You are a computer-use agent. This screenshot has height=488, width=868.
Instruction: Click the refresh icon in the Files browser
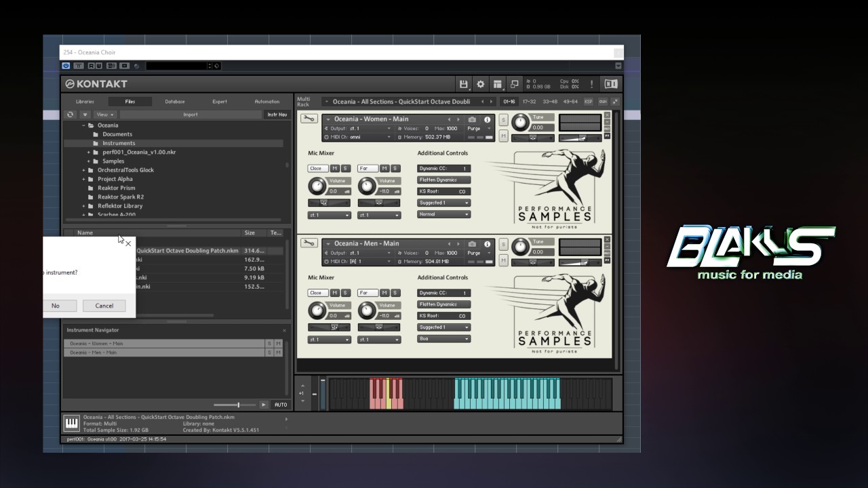[70, 115]
